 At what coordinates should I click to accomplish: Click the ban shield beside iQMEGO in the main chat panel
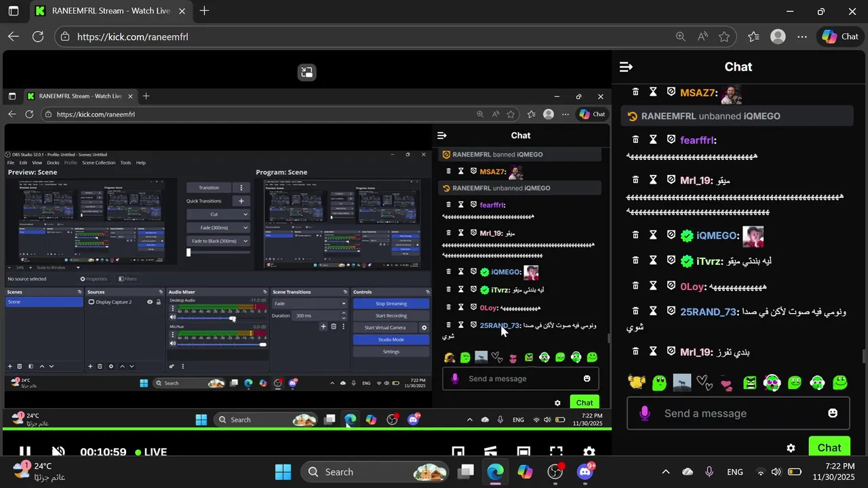(671, 235)
